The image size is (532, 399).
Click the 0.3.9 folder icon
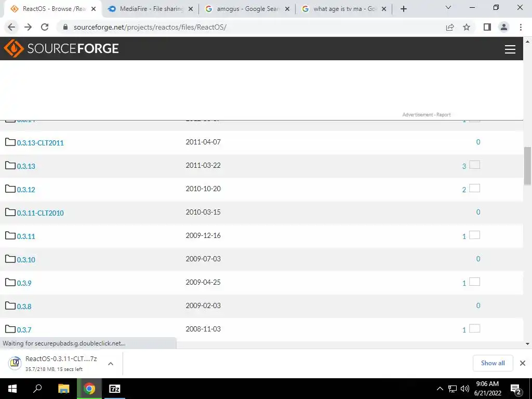tap(10, 282)
